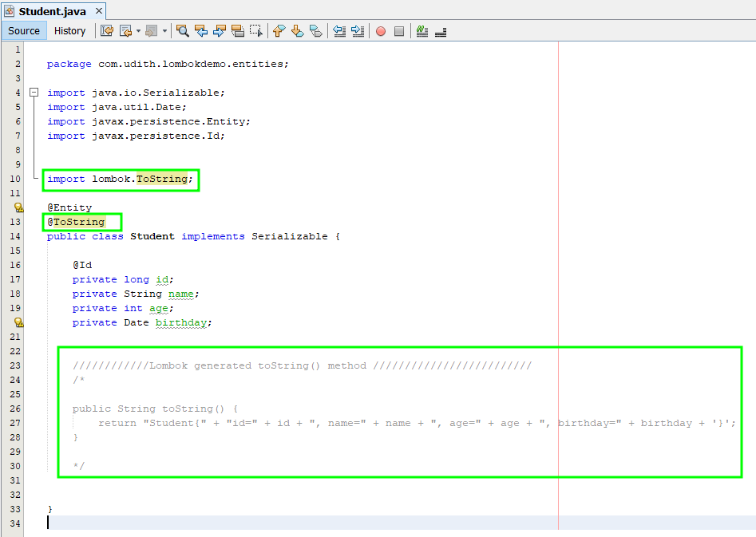Image resolution: width=756 pixels, height=537 pixels.
Task: Switch to the History view
Action: point(70,30)
